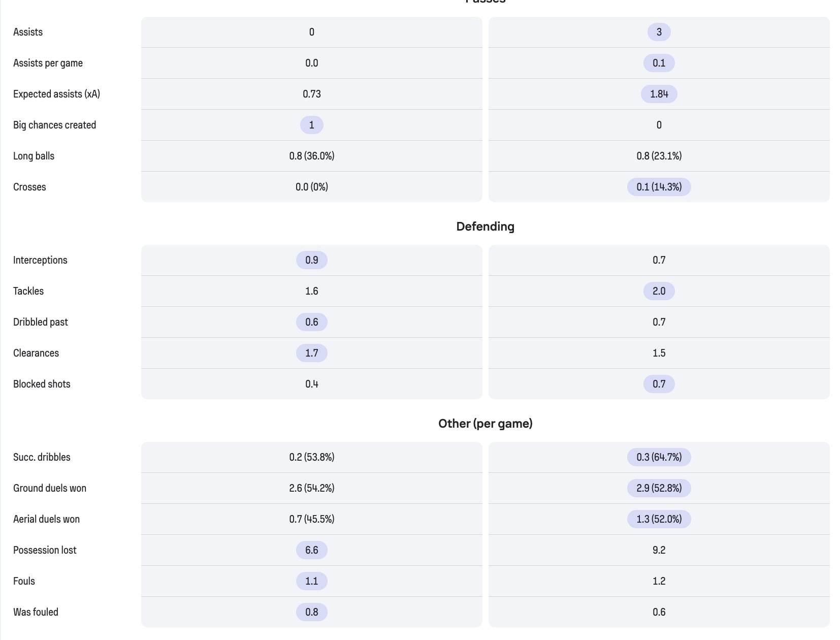Select Big chances created highlighted value 1
Image resolution: width=840 pixels, height=640 pixels.
click(x=311, y=125)
